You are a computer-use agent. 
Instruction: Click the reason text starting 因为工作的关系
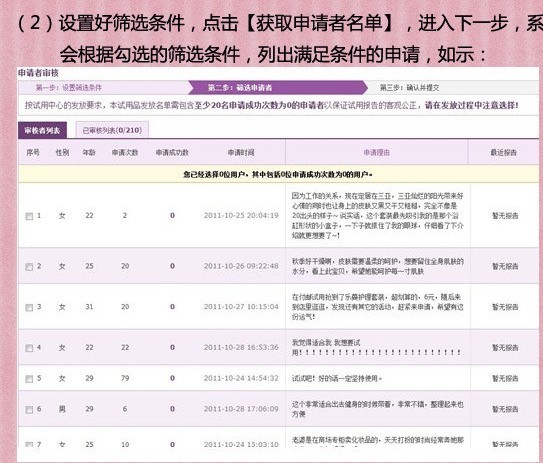(377, 215)
